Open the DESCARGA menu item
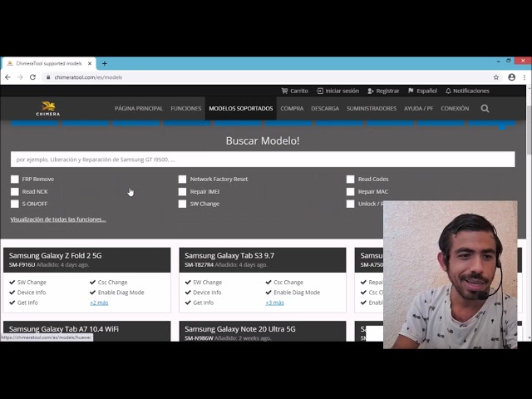Viewport: 532px width, 399px height. pyautogui.click(x=325, y=109)
